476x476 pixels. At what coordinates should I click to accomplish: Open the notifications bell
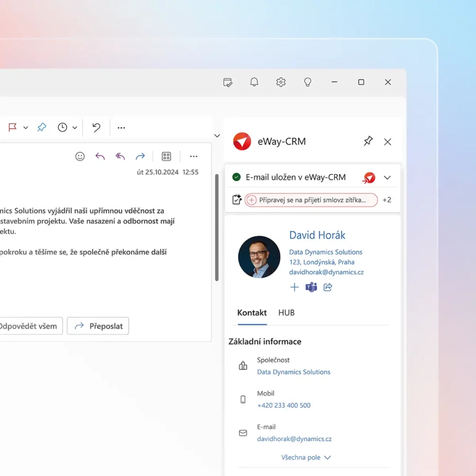tap(254, 82)
